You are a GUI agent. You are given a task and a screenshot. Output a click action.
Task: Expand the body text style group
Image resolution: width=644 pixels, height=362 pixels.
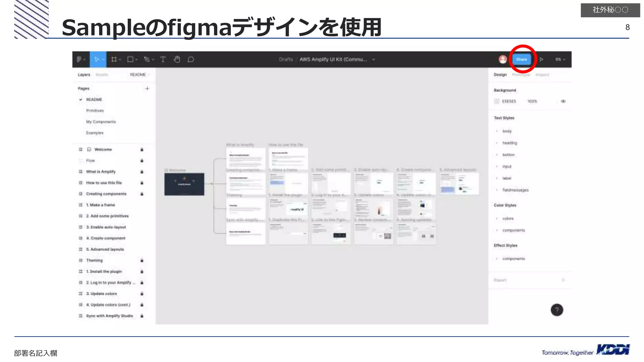(x=497, y=131)
